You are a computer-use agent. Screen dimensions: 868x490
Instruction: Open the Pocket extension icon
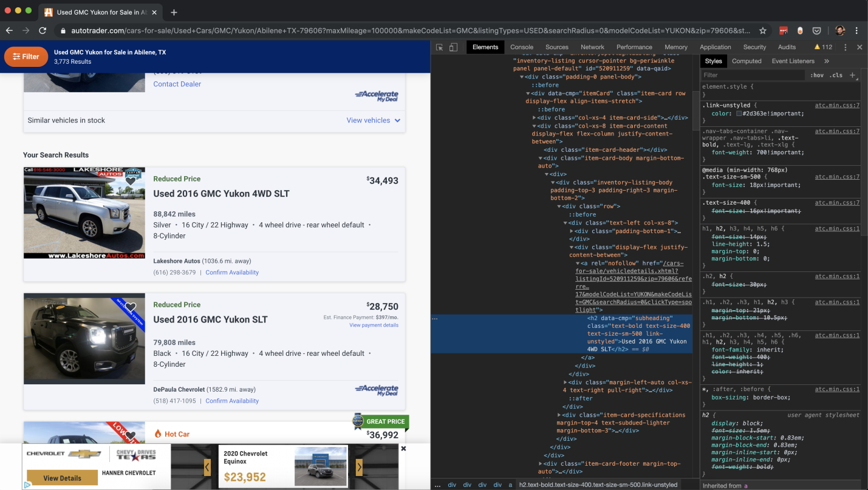point(817,30)
